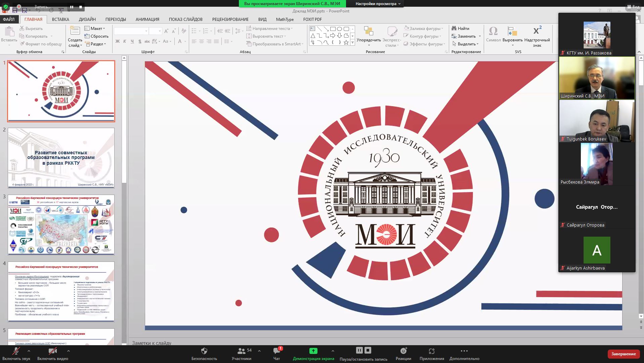Click Demonstration screen (Демонстрация экрана) button
Image resolution: width=644 pixels, height=363 pixels.
coord(313,354)
